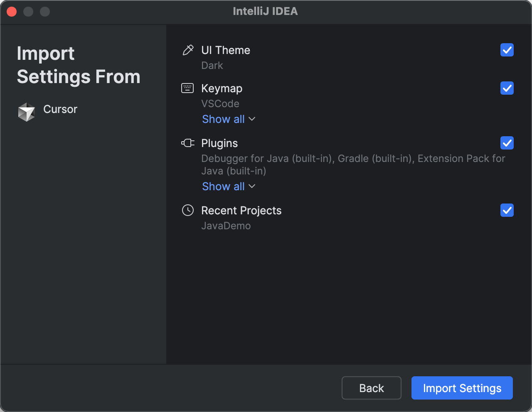Select the VSCode keymap text
532x412 pixels.
220,103
